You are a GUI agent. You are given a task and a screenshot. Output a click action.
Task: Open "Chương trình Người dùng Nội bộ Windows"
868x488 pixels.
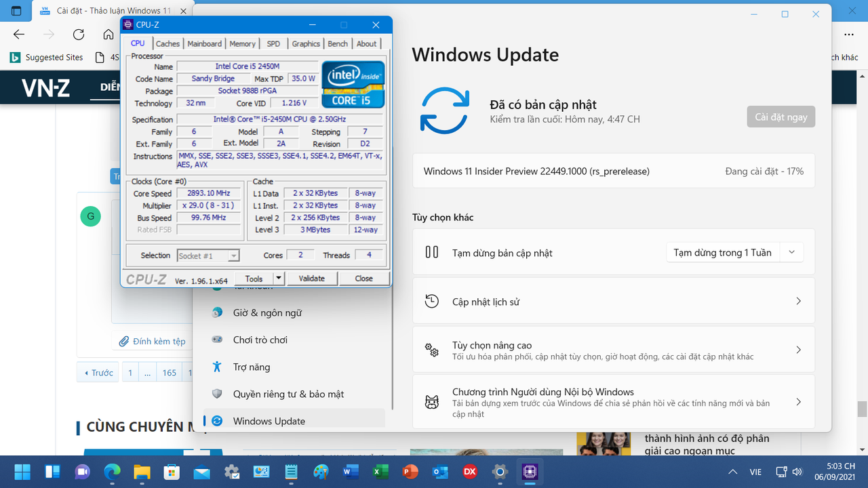pos(614,402)
